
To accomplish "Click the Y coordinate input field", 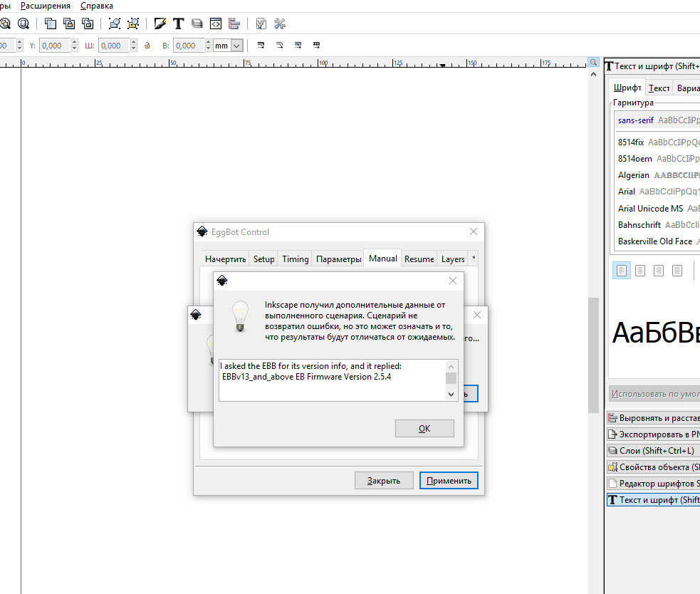I will click(x=55, y=46).
